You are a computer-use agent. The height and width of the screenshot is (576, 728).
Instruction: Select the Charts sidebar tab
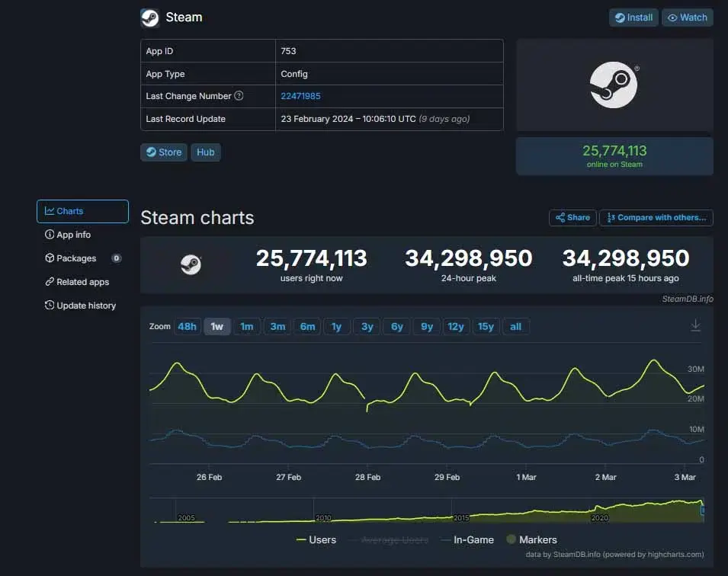click(x=82, y=211)
